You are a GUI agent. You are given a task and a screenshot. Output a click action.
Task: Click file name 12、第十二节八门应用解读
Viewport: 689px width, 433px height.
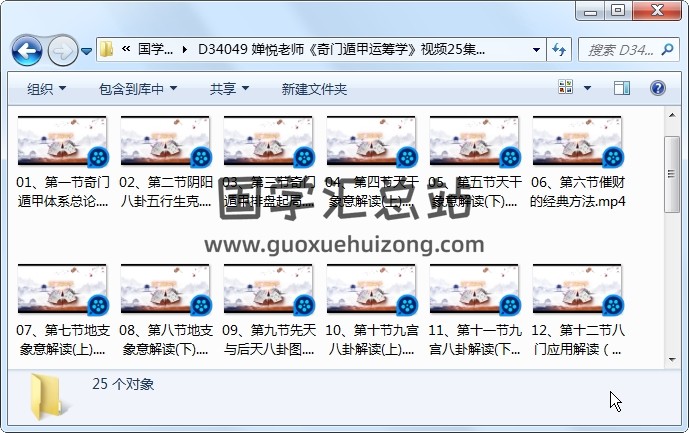click(577, 339)
